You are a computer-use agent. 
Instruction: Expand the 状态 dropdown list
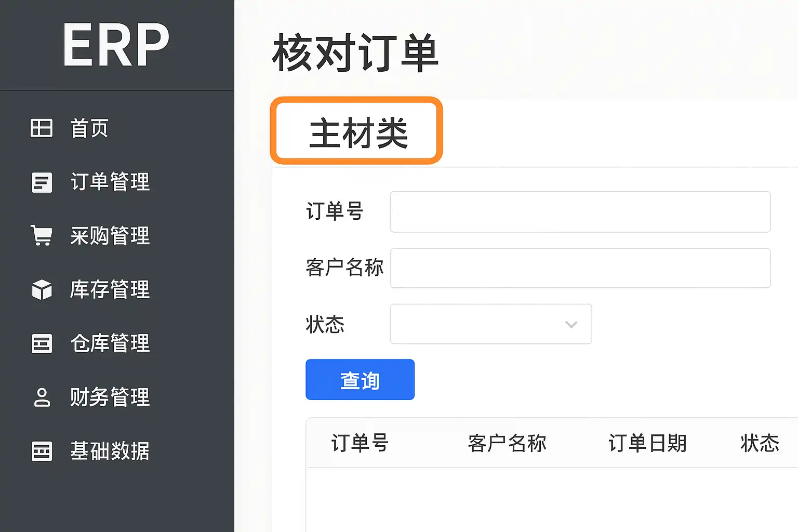coord(490,324)
